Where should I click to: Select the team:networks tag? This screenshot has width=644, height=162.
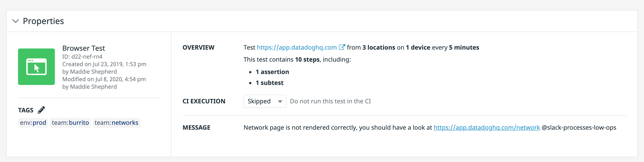(x=116, y=123)
